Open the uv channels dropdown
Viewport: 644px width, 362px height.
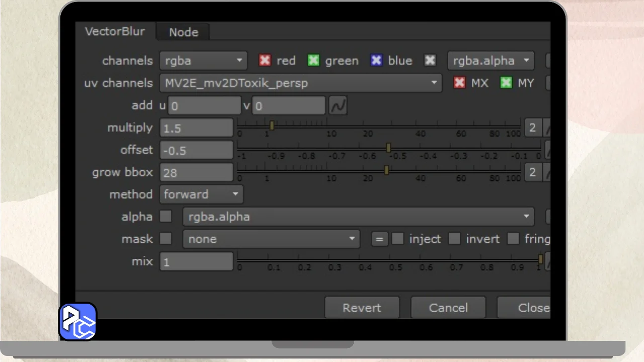[300, 83]
